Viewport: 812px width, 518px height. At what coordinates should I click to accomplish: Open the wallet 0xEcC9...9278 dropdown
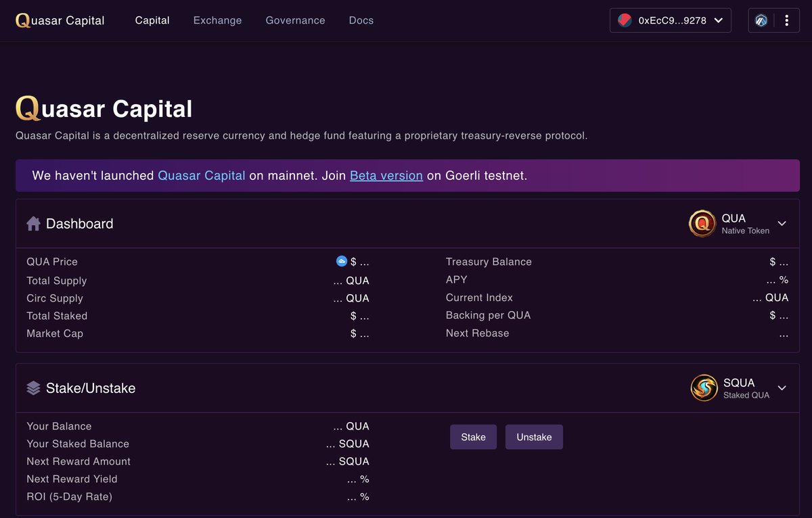click(x=671, y=20)
